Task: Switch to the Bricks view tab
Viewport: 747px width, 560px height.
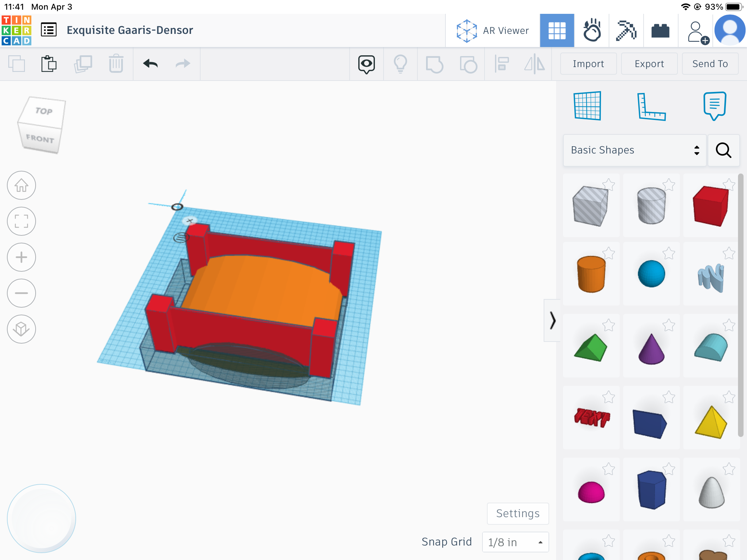Action: 660,30
